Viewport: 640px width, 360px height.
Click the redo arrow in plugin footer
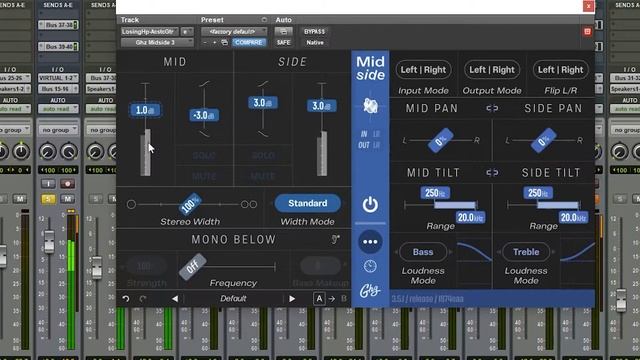pos(143,299)
